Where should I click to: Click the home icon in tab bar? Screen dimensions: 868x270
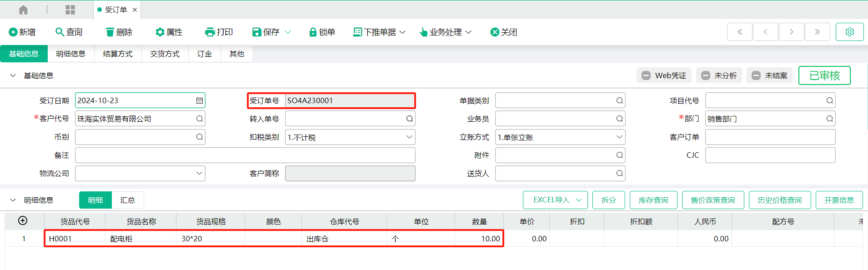click(23, 10)
